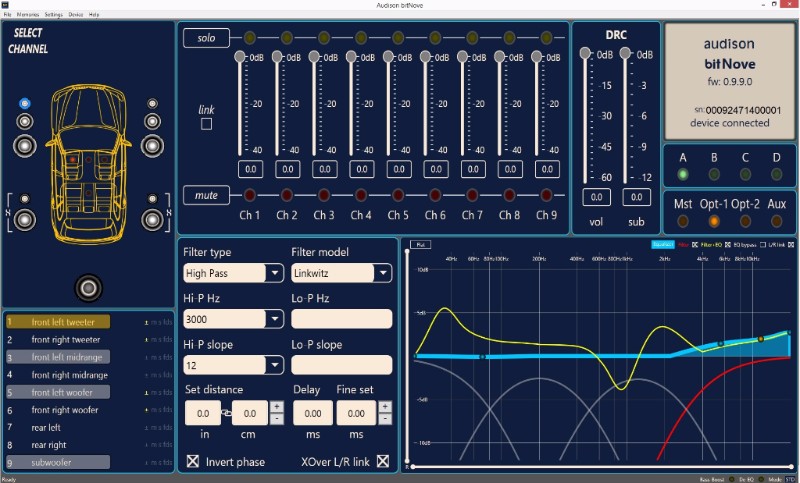The width and height of the screenshot is (800, 483).
Task: Click the subwoofer speaker icon below the car
Action: click(x=89, y=288)
